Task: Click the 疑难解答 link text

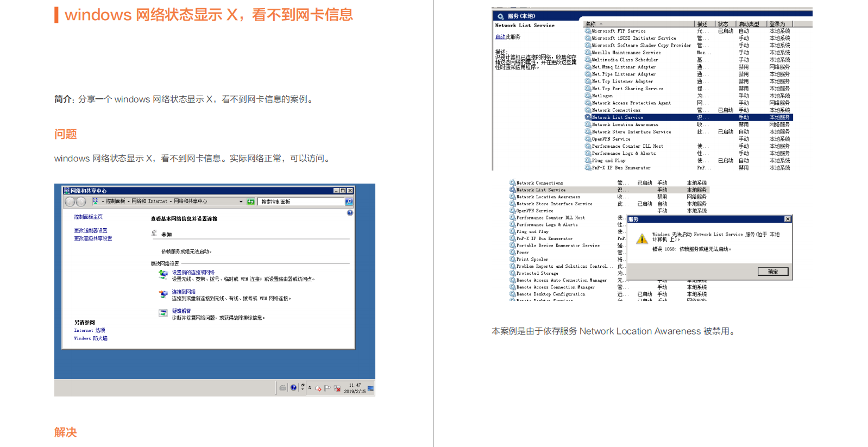Action: (181, 311)
